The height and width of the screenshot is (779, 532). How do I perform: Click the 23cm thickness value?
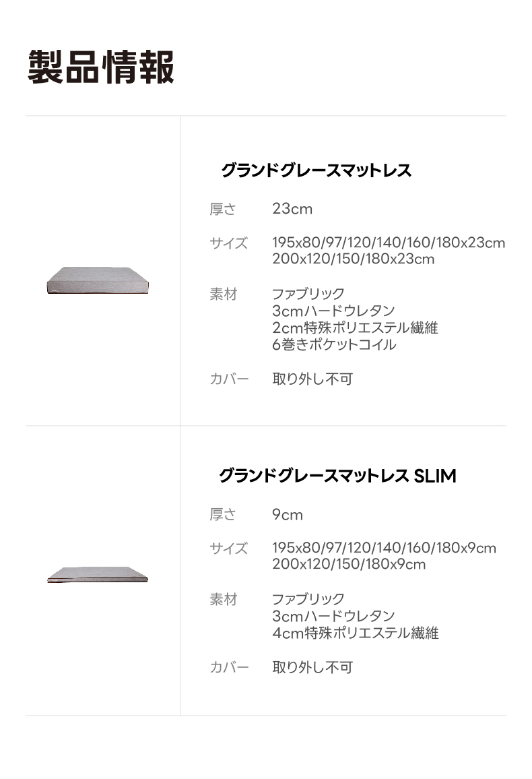click(292, 209)
